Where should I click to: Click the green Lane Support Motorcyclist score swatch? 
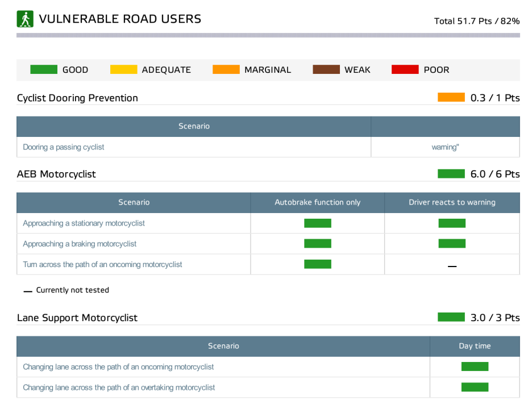coord(451,317)
